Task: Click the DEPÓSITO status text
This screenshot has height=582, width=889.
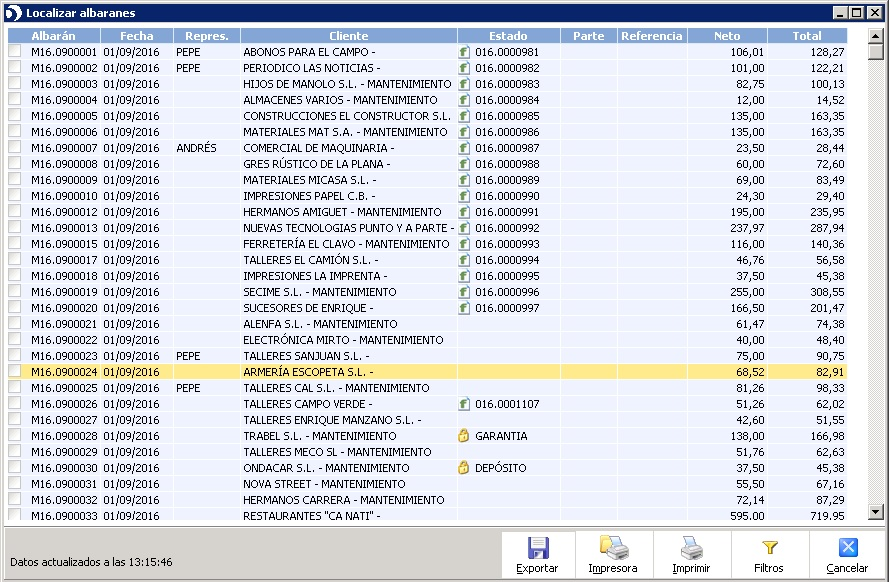Action: [501, 468]
